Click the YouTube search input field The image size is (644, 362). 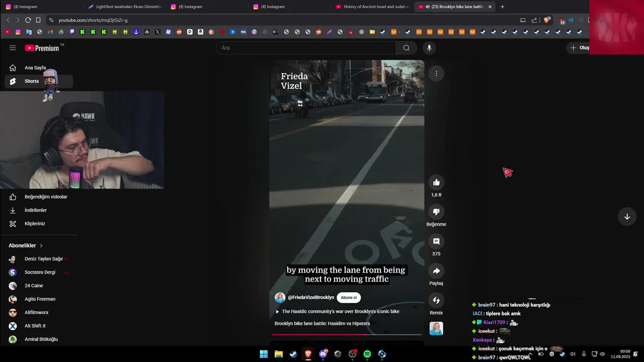(x=306, y=48)
